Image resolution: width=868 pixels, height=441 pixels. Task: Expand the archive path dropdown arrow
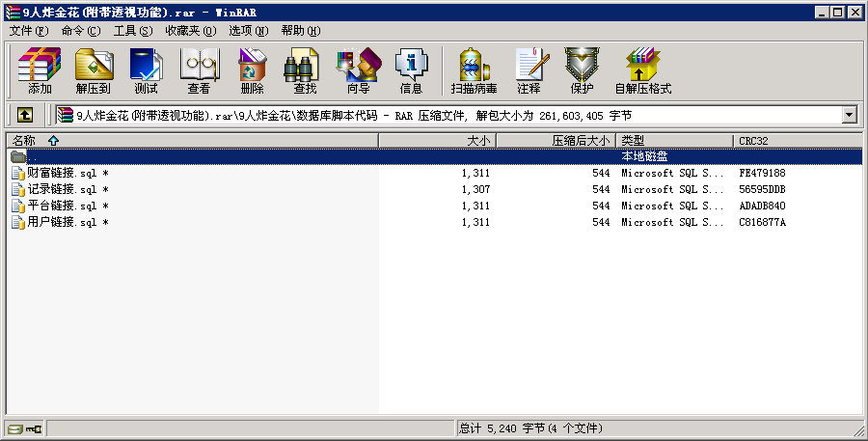[x=849, y=115]
